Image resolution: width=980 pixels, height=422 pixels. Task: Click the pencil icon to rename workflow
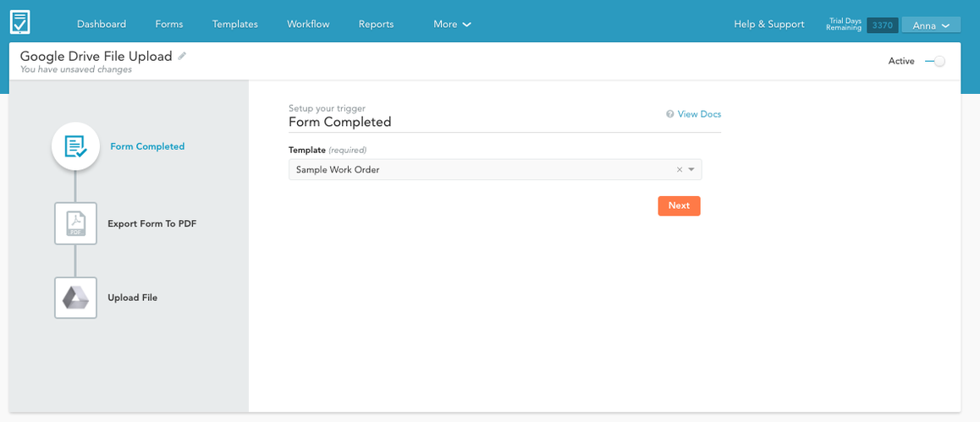pos(182,56)
